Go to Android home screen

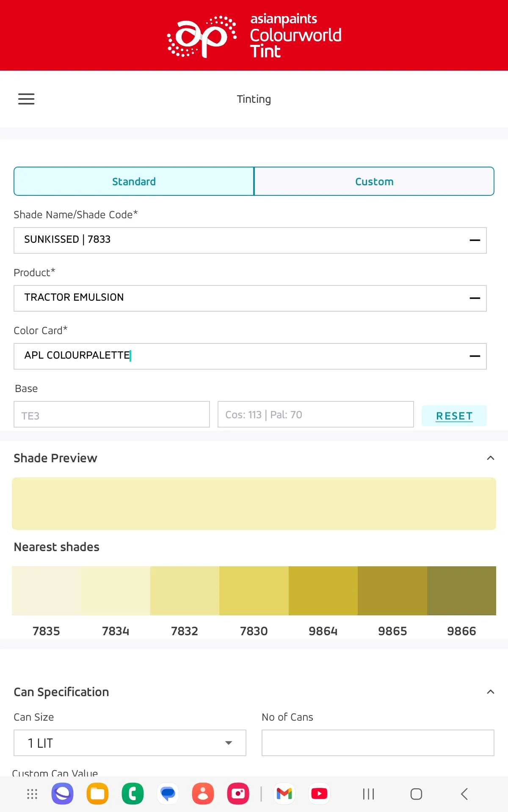[417, 794]
